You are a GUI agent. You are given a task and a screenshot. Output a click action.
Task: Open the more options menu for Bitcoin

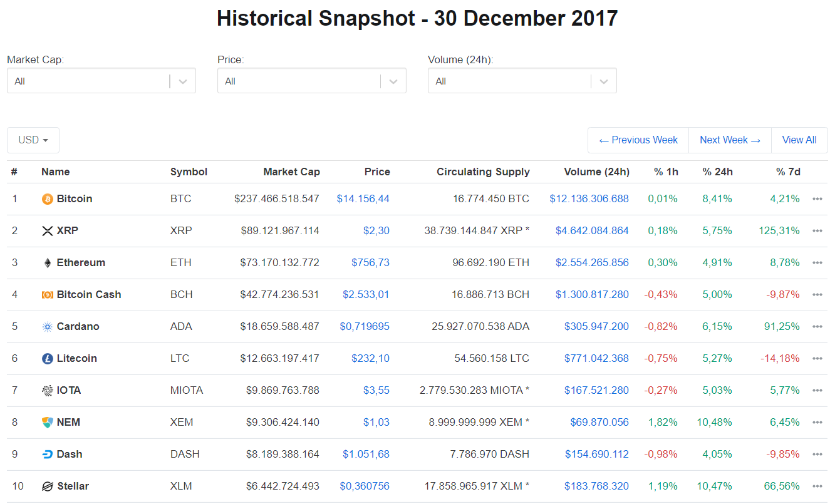[x=817, y=199]
